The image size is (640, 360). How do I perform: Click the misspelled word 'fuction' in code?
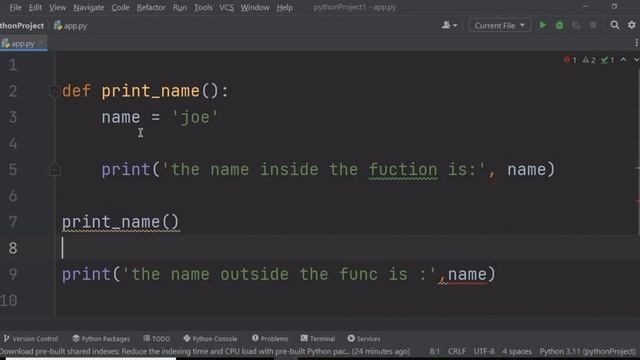point(403,170)
